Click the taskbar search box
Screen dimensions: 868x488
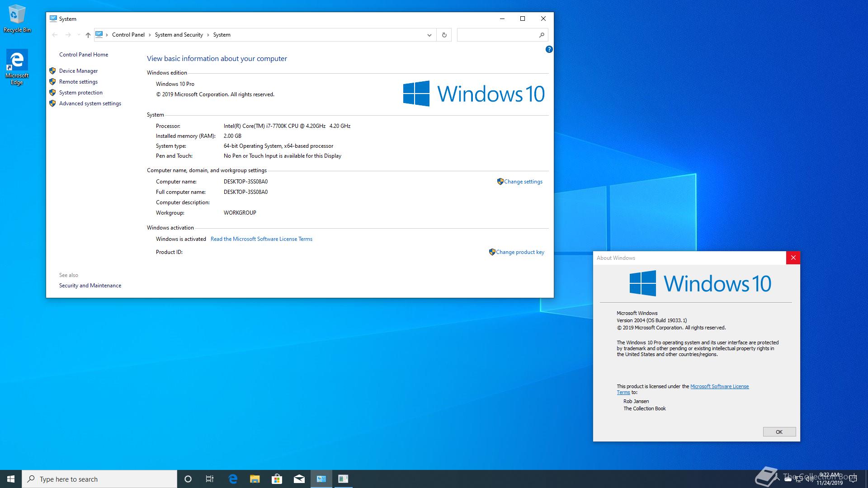(99, 479)
